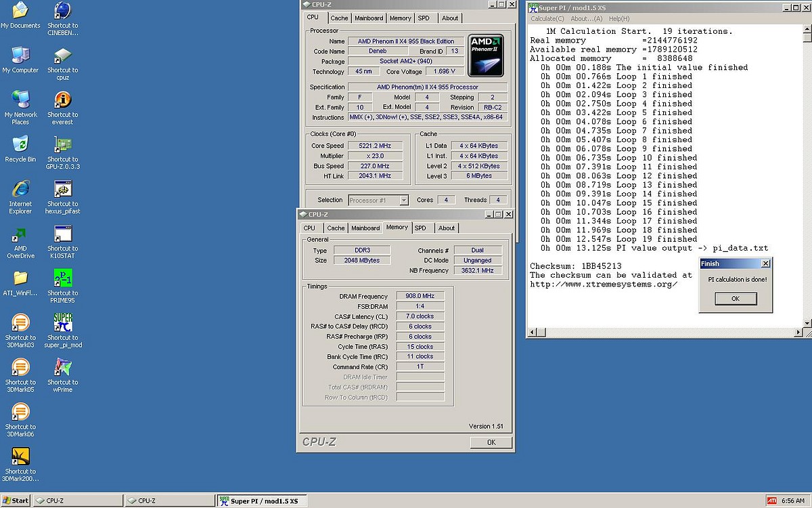
Task: Open the 3DMark06 shortcut
Action: tap(20, 412)
